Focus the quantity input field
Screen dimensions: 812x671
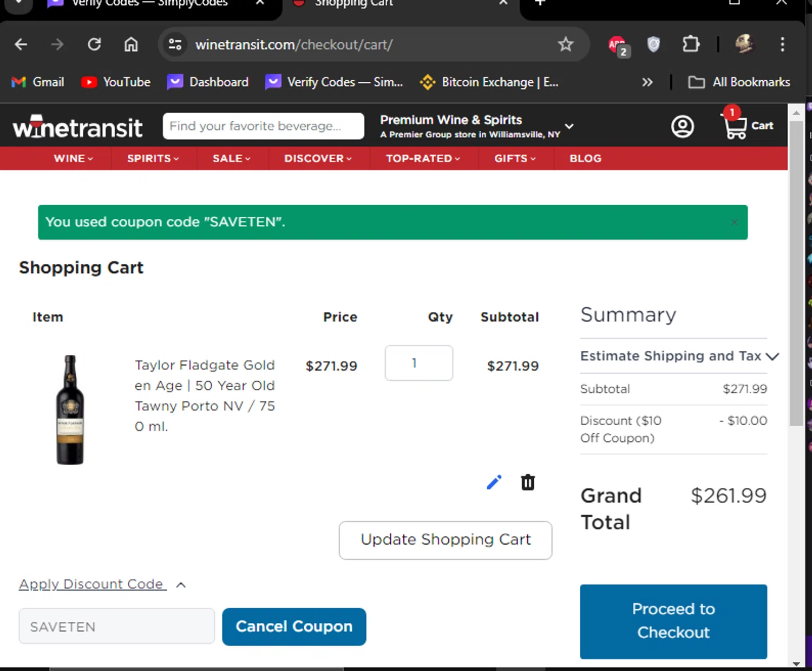tap(419, 363)
